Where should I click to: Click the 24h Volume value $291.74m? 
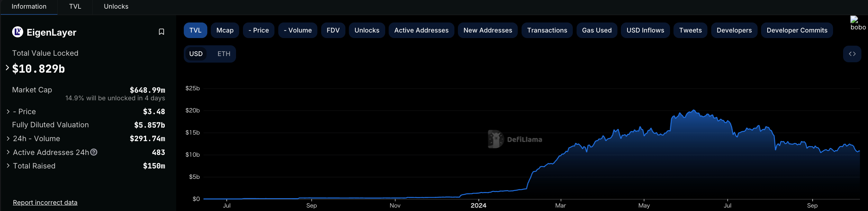[147, 139]
